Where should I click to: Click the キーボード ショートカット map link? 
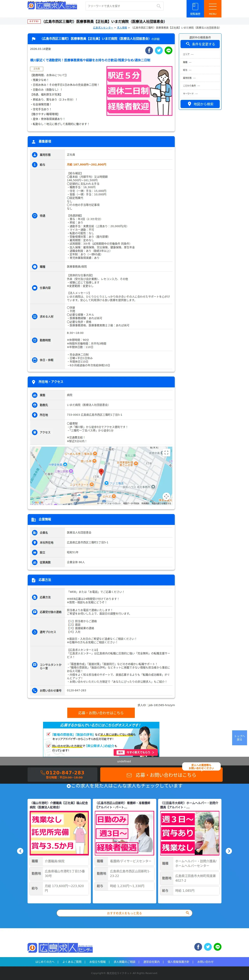[109, 503]
